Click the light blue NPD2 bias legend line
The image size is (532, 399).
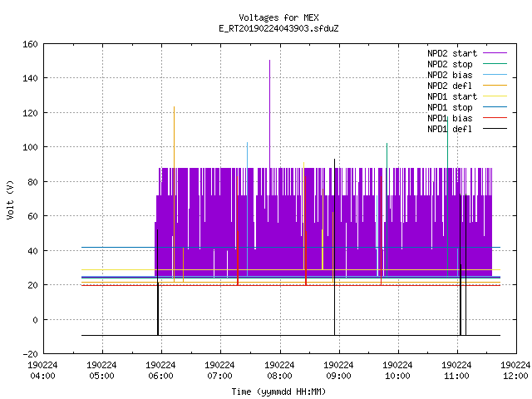495,75
